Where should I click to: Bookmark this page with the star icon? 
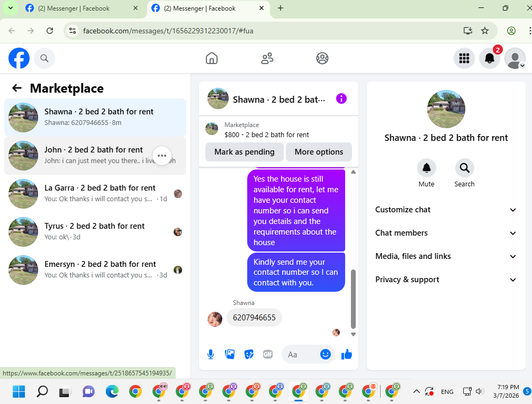tap(485, 31)
